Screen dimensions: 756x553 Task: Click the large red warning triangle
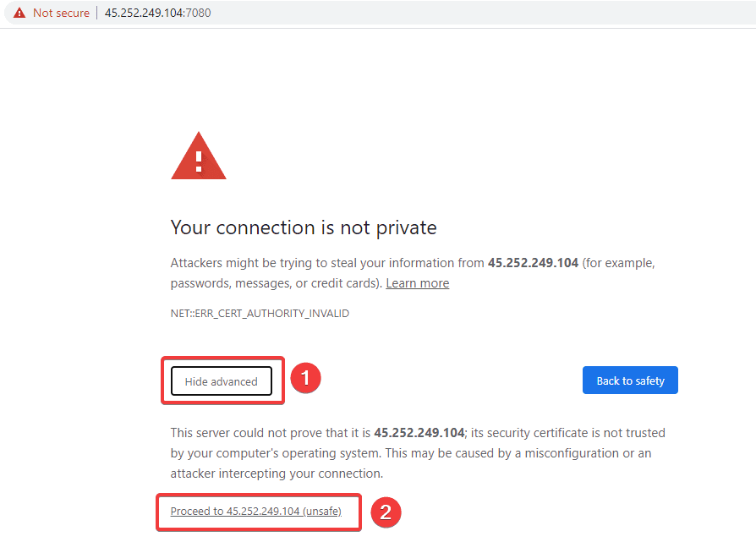[199, 156]
